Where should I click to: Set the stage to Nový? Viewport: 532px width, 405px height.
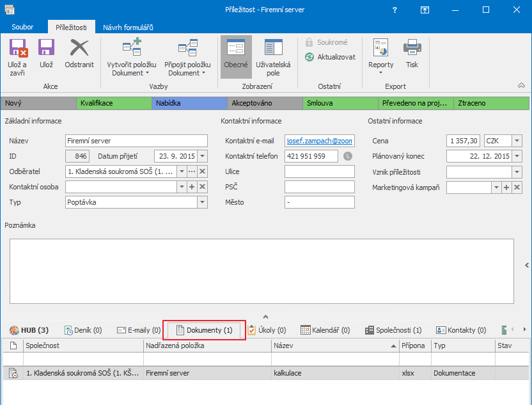38,103
